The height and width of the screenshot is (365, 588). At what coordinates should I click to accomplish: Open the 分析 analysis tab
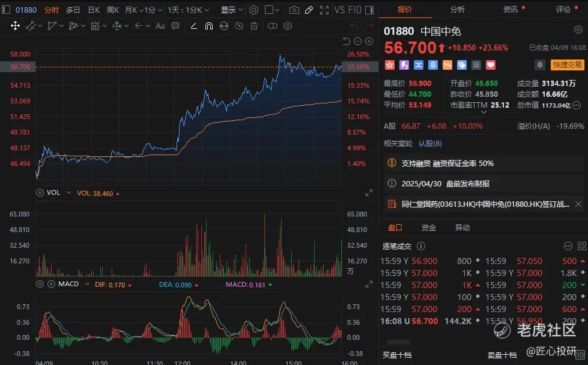458,9
